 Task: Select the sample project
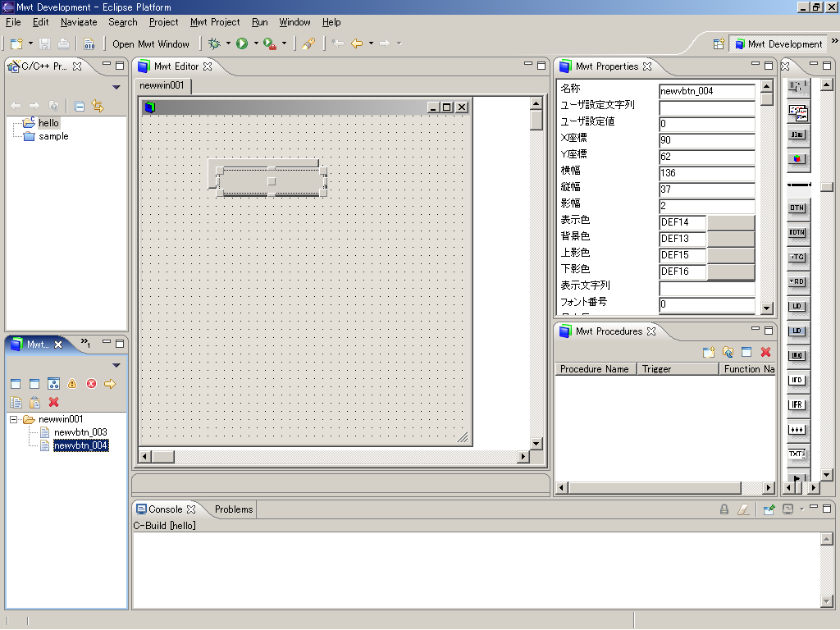pos(53,137)
